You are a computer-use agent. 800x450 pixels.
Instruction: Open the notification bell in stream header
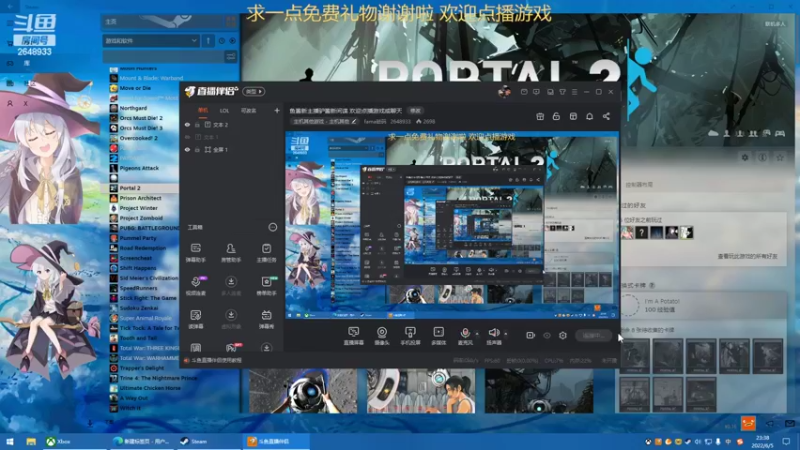(x=589, y=116)
